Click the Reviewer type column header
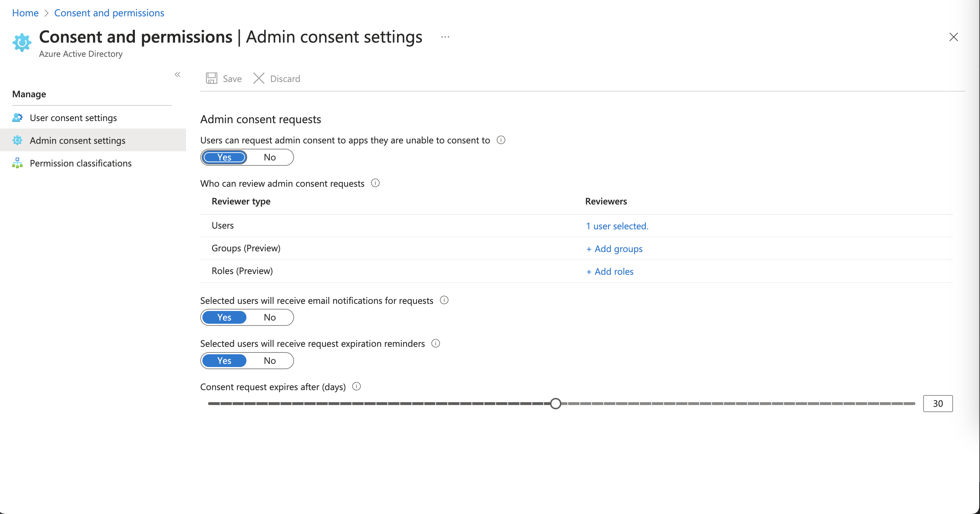This screenshot has width=980, height=514. coord(241,201)
